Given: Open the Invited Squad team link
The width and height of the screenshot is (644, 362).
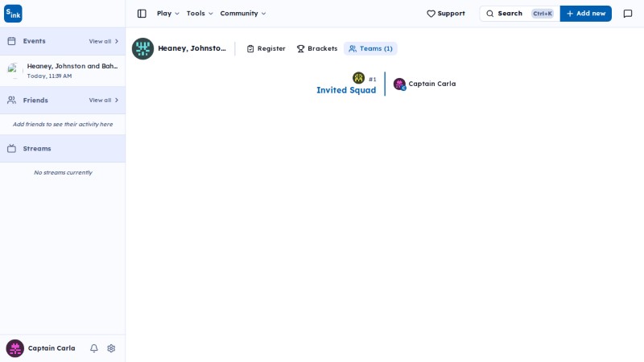Looking at the screenshot, I should tap(346, 90).
